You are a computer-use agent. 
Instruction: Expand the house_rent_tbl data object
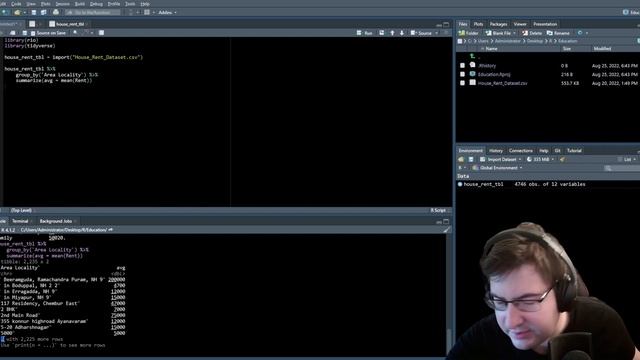(460, 184)
